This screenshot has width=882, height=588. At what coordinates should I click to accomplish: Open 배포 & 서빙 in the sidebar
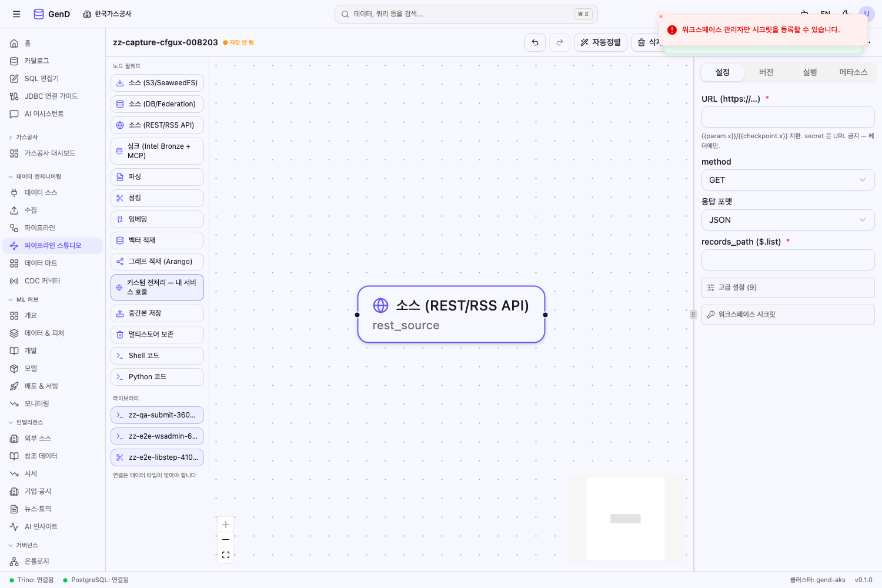coord(53,386)
